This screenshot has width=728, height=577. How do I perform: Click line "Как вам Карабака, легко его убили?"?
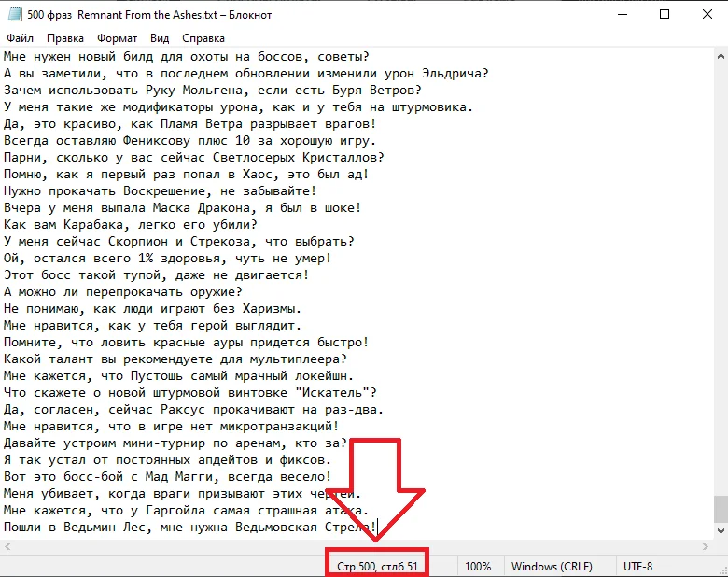[131, 225]
